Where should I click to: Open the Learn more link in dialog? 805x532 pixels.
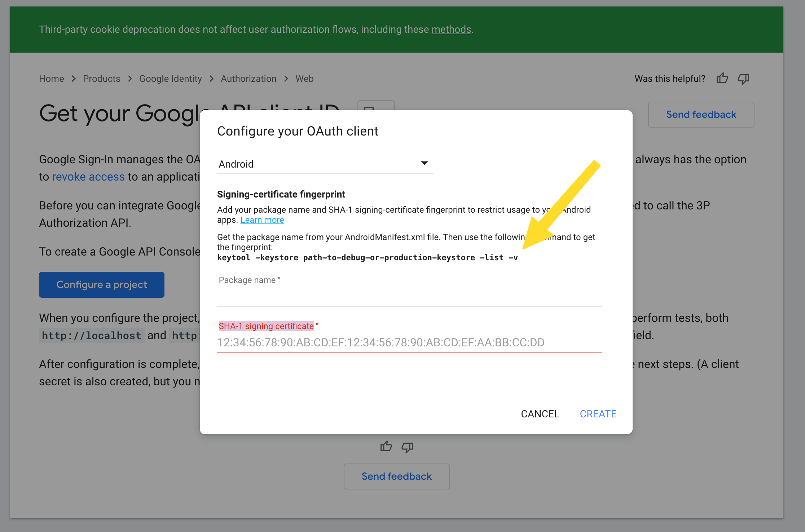(x=262, y=220)
